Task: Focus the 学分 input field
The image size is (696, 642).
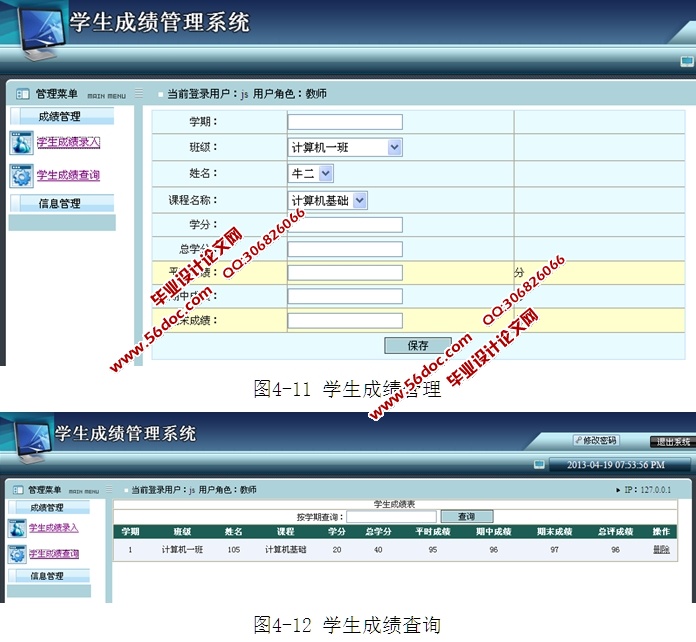Action: click(x=345, y=225)
